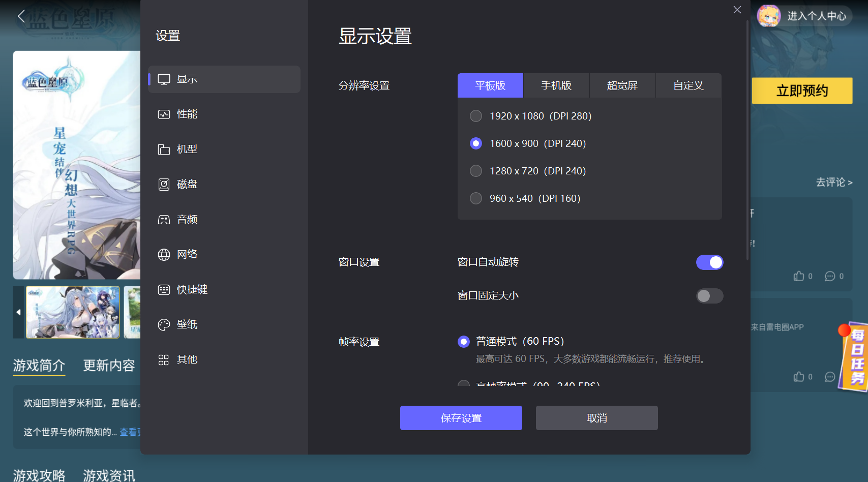Open the 壁纸 wallpaper palette icon
868x482 pixels.
[x=164, y=325]
